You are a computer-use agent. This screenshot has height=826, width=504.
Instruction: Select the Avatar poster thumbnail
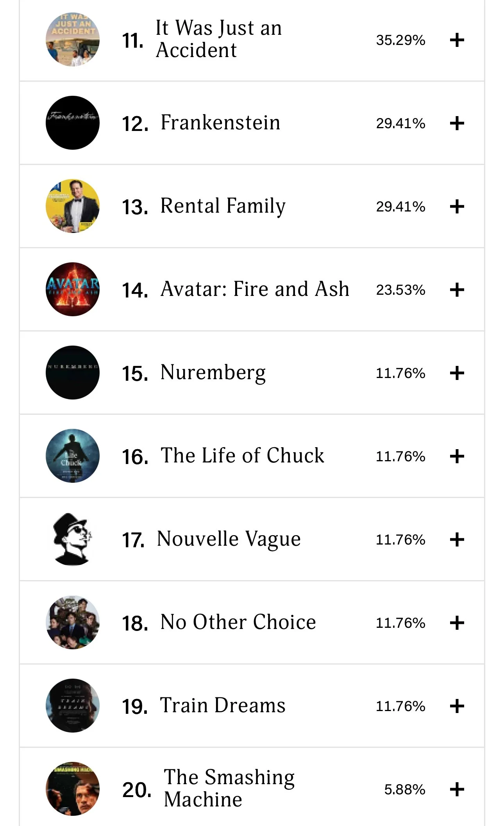tap(73, 289)
